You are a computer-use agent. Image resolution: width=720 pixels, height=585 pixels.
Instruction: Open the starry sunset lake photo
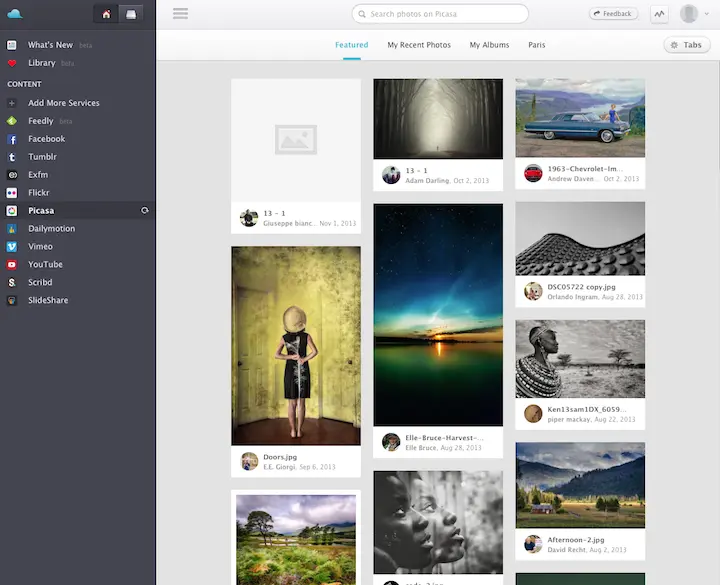point(438,315)
